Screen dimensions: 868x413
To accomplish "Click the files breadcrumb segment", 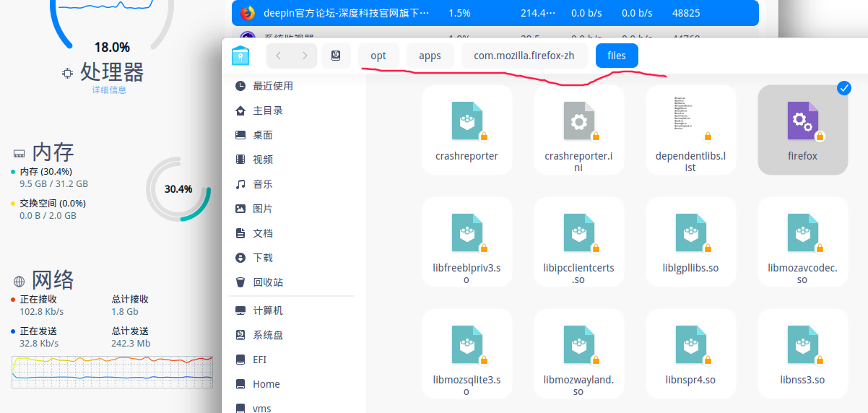I will click(x=617, y=56).
